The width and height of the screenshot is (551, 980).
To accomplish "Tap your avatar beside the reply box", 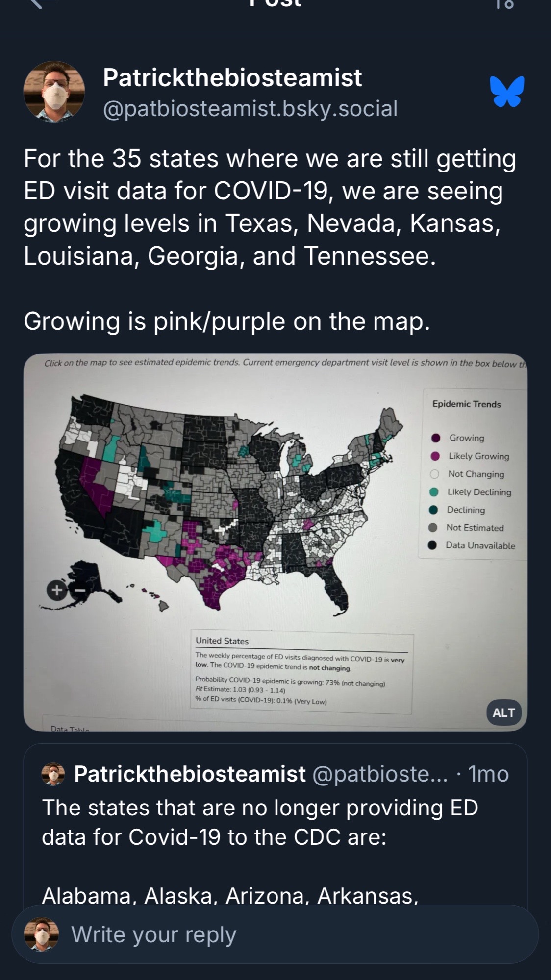I will [42, 934].
